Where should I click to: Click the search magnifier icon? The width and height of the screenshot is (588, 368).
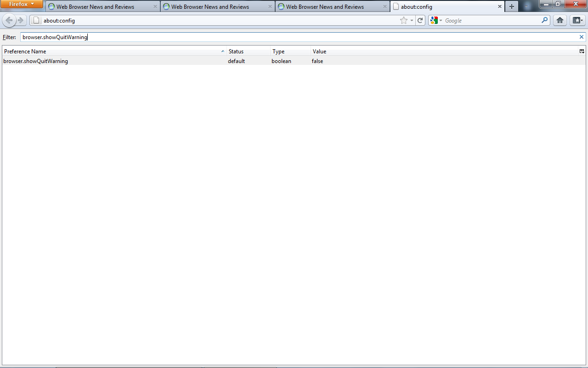point(544,20)
